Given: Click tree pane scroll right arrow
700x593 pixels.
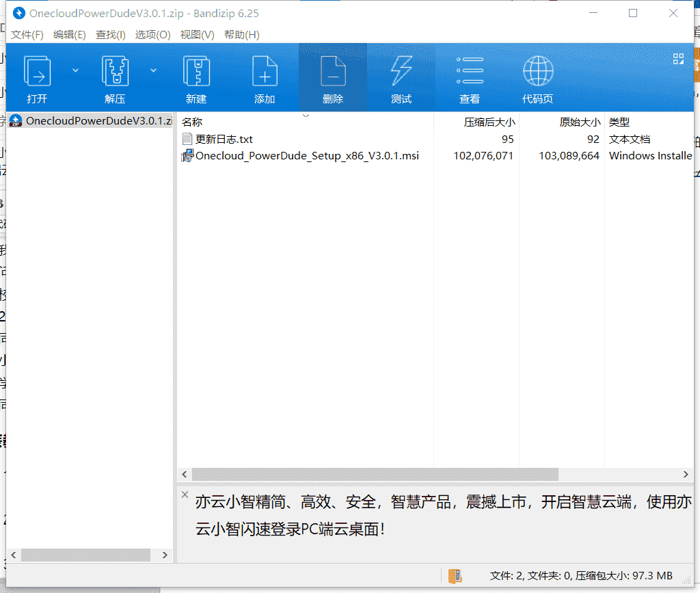Looking at the screenshot, I should tap(165, 555).
